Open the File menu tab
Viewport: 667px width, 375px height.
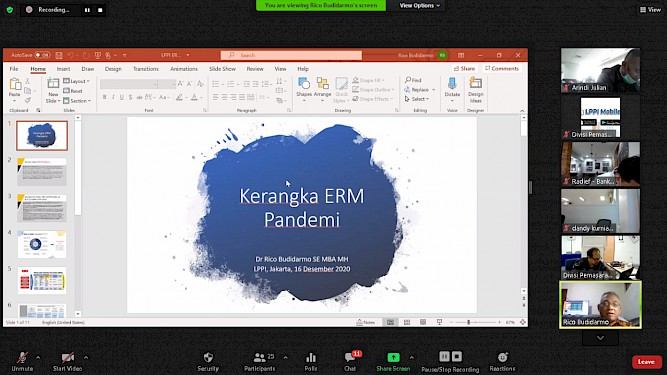coord(14,69)
